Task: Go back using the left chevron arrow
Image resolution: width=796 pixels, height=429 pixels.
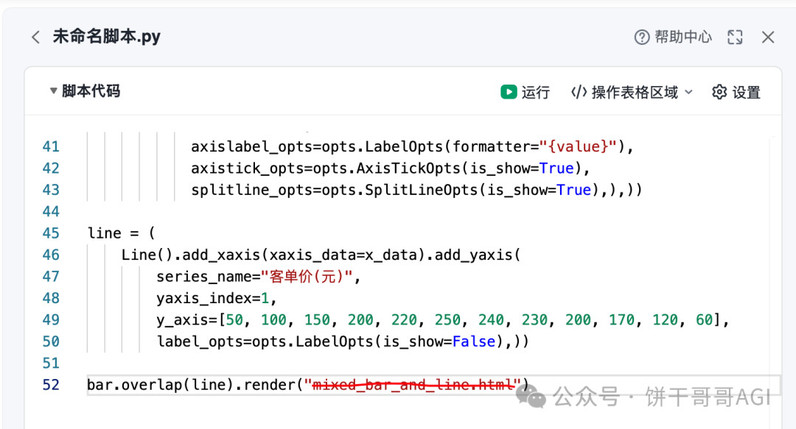Action: click(x=36, y=37)
